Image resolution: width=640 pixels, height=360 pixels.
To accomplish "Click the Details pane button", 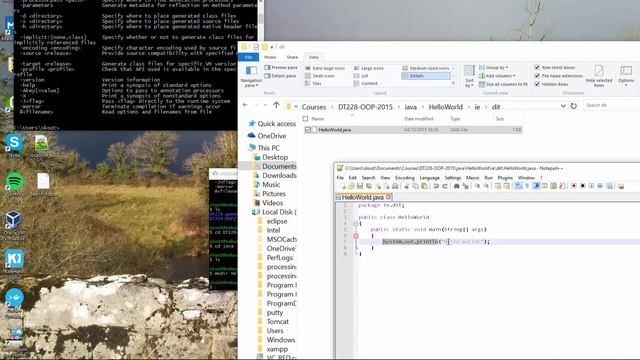I will (280, 76).
